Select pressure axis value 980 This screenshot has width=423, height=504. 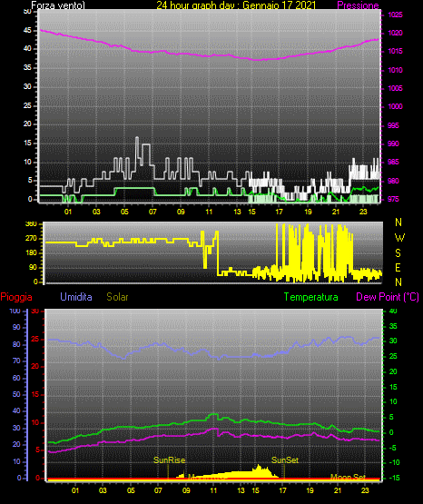coord(393,181)
